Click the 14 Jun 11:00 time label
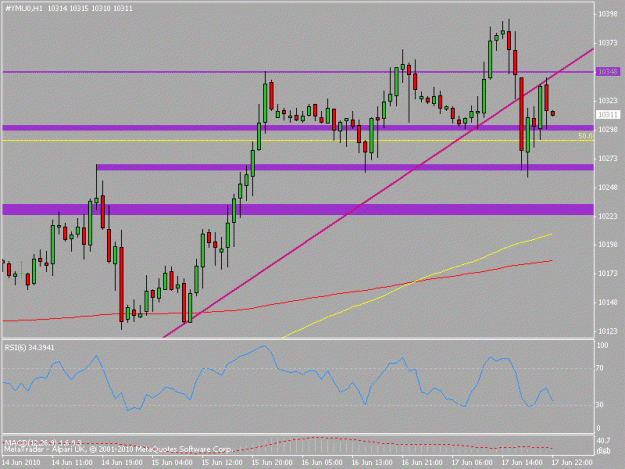Image resolution: width=625 pixels, height=469 pixels. tap(72, 463)
